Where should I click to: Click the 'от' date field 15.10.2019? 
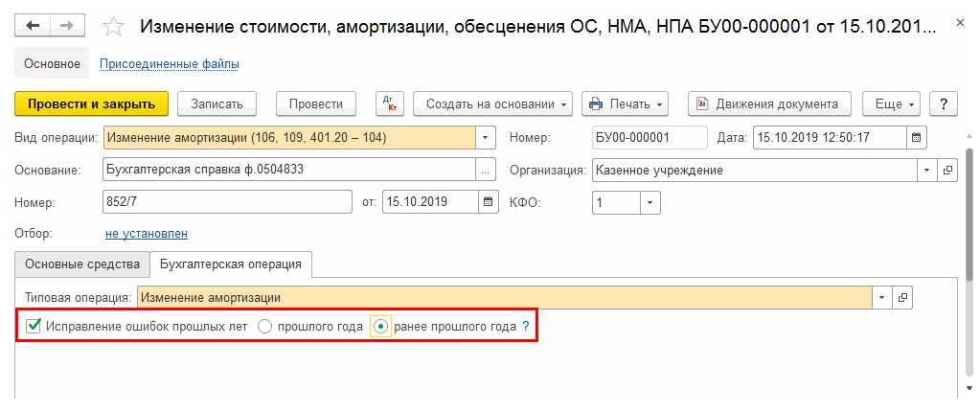pos(431,202)
